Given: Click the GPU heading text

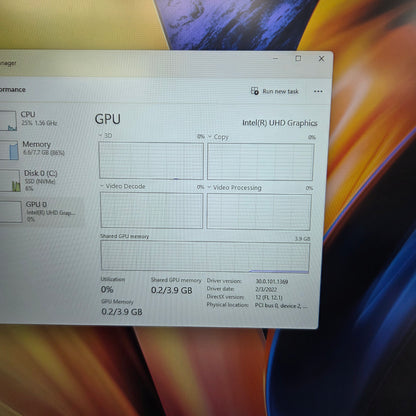Looking at the screenshot, I should tap(108, 119).
